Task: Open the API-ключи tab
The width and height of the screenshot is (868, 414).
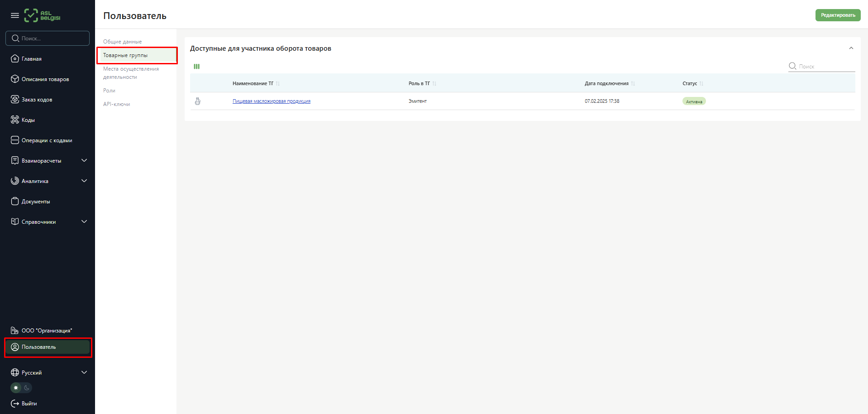Action: pos(116,104)
